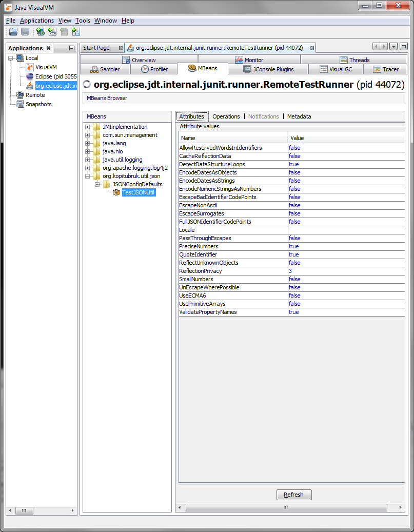Viewport: 414px width, 532px height.
Task: Click the MBeans tab's beans icon
Action: [192, 68]
